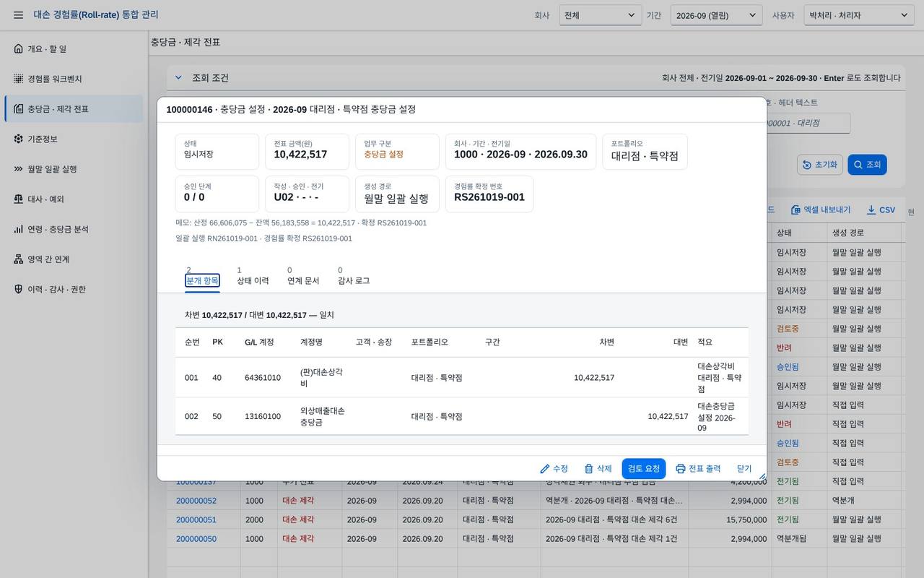Open document link 200000052
The image size is (924, 578).
(196, 501)
